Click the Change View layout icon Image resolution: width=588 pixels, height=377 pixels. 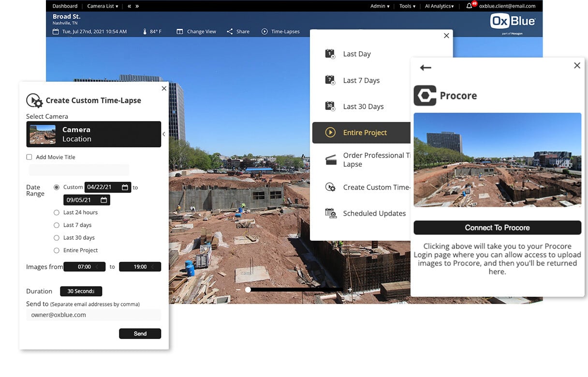[180, 31]
